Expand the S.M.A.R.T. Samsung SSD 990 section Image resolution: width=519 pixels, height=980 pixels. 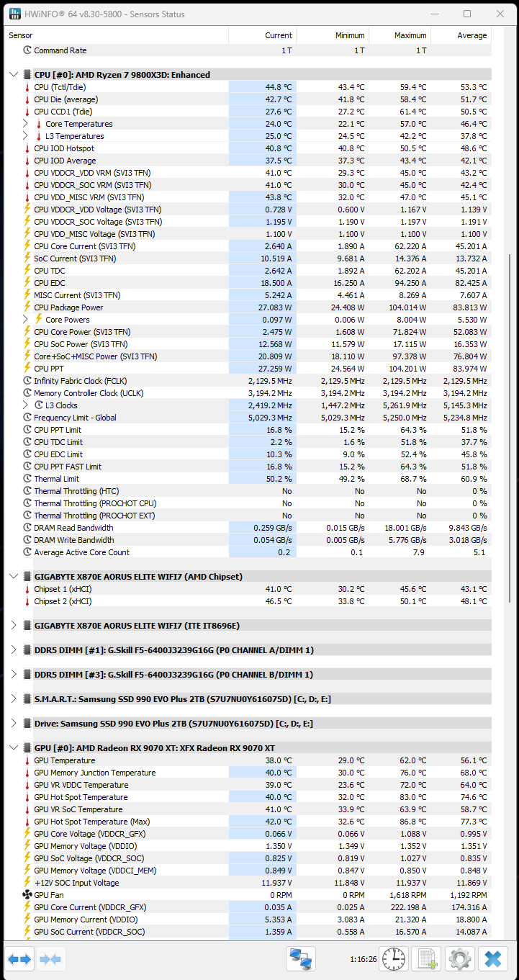(x=14, y=699)
